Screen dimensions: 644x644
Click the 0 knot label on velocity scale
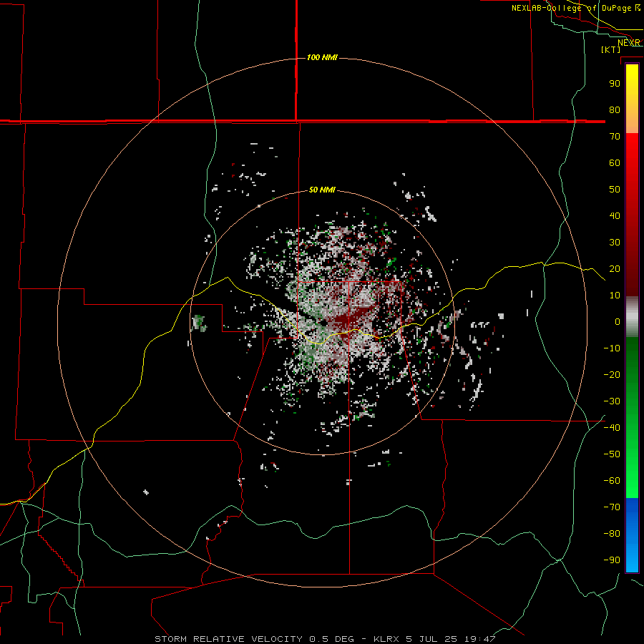coord(618,321)
